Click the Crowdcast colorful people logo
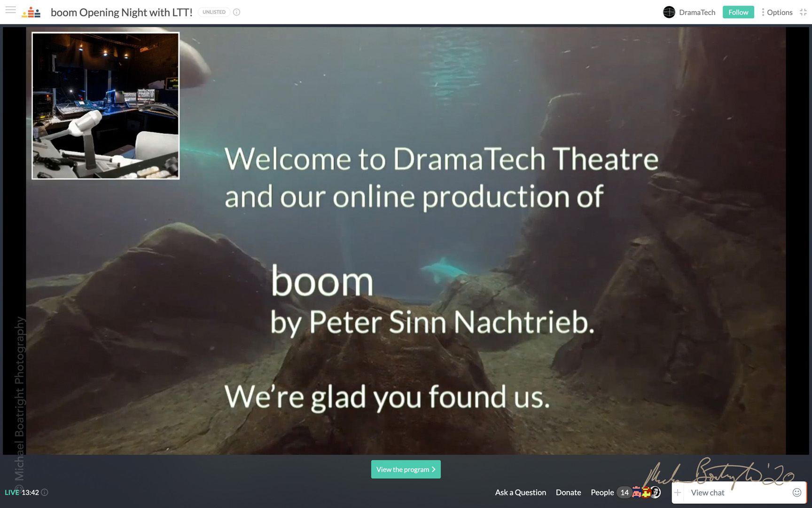This screenshot has width=812, height=508. pos(31,12)
